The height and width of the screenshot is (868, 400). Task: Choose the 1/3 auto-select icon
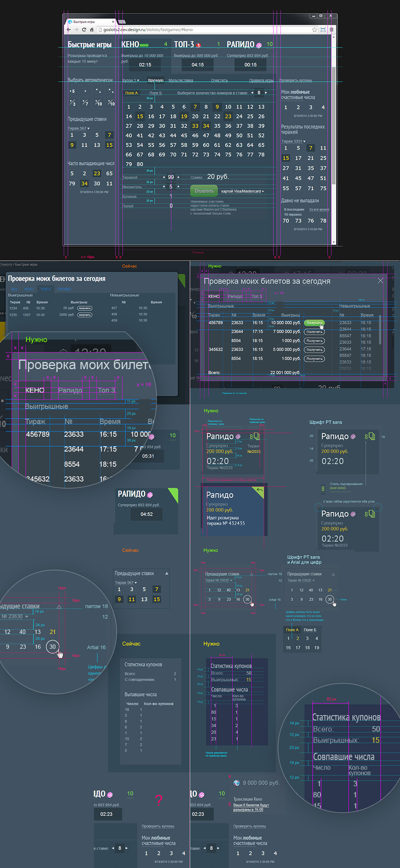72,103
